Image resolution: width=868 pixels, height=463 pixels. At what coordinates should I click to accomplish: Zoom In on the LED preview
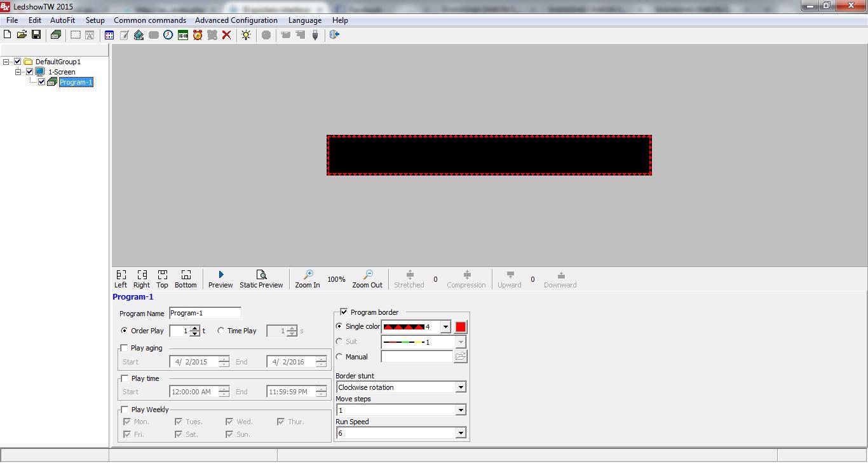pos(308,279)
